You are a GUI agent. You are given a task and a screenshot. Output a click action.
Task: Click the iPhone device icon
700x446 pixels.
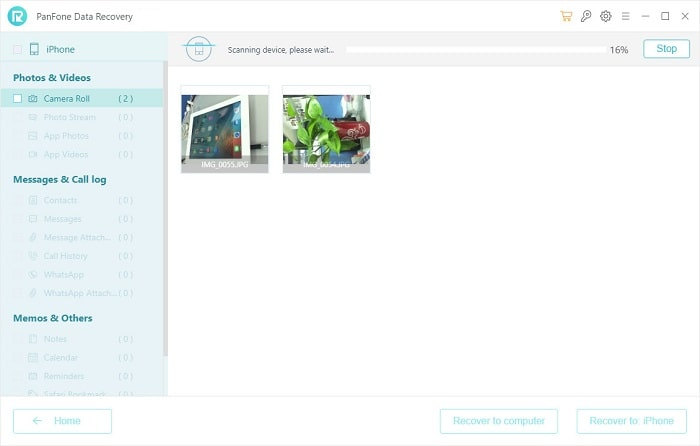[34, 49]
